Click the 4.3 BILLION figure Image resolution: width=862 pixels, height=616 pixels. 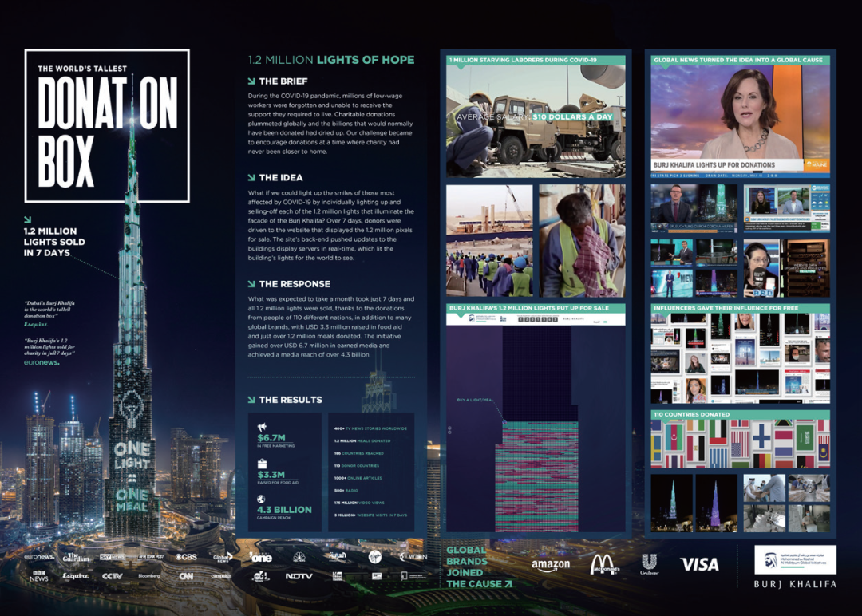pos(284,509)
